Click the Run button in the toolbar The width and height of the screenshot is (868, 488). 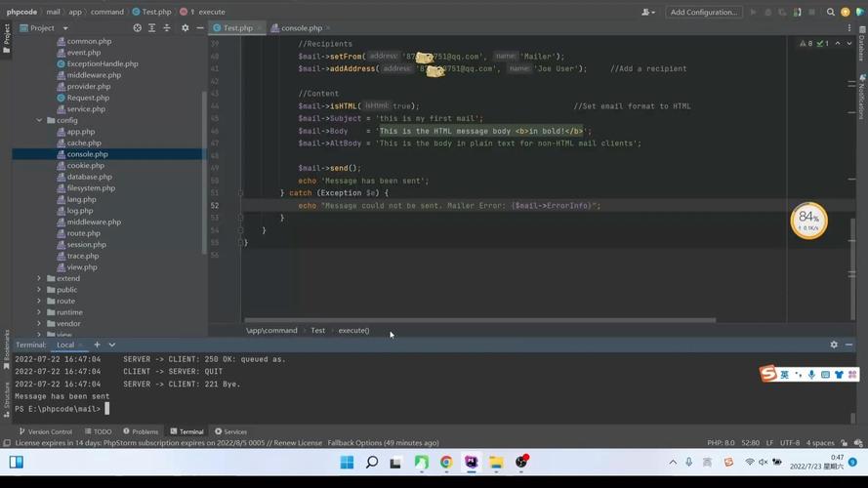tap(753, 12)
